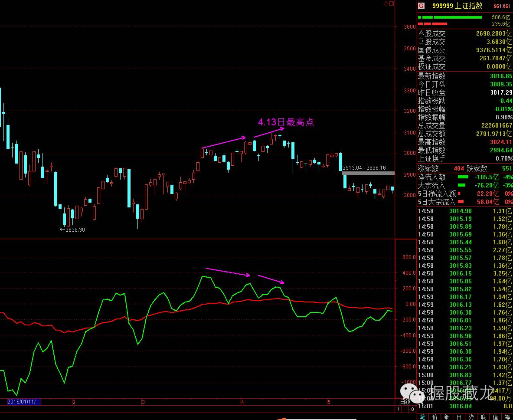Screen dimensions: 513x420
Task: Click the 总成交额 2701.9713亿 value
Action: click(x=495, y=134)
